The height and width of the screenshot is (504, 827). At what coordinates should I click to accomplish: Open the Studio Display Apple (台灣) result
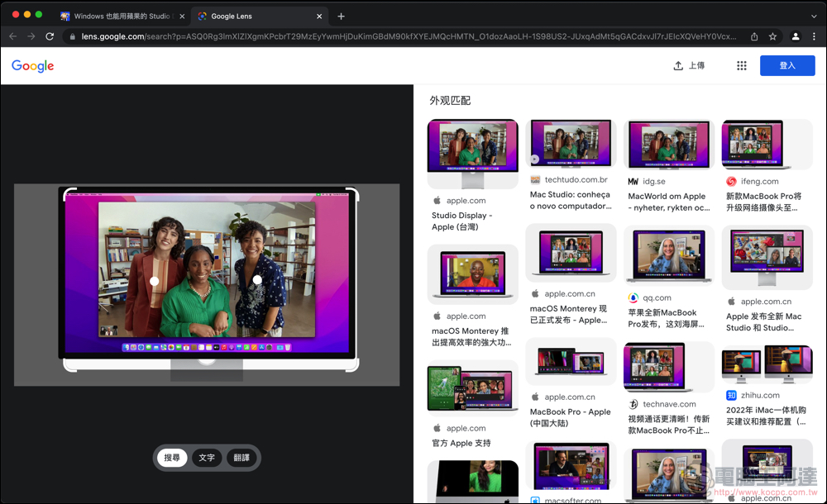tap(472, 153)
